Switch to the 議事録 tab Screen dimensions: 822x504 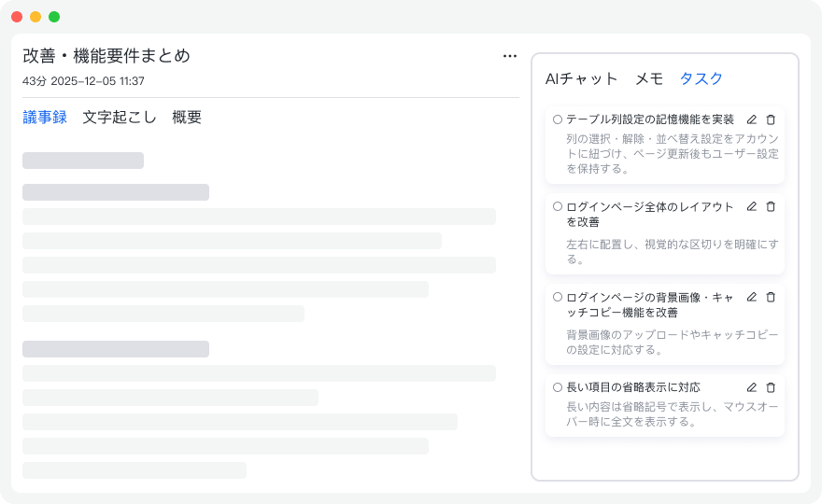coord(45,117)
